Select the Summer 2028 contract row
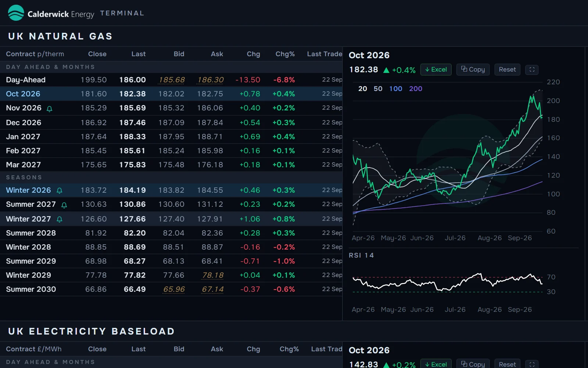The height and width of the screenshot is (368, 588). pos(171,233)
